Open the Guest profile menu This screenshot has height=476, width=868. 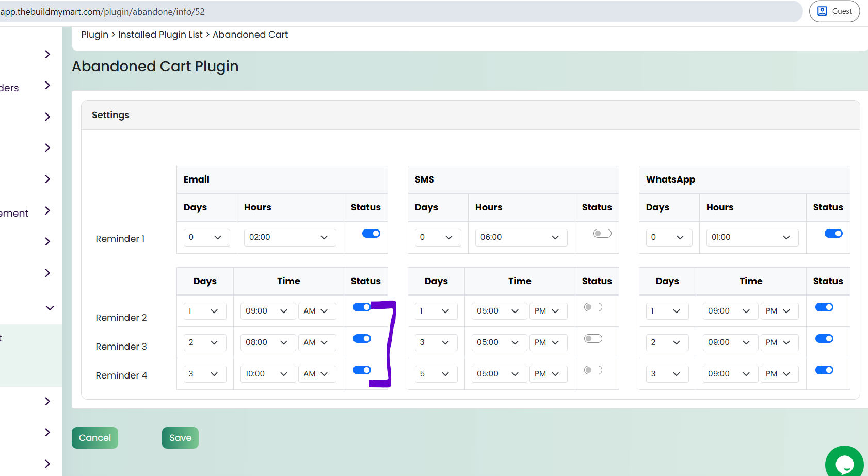click(x=834, y=11)
